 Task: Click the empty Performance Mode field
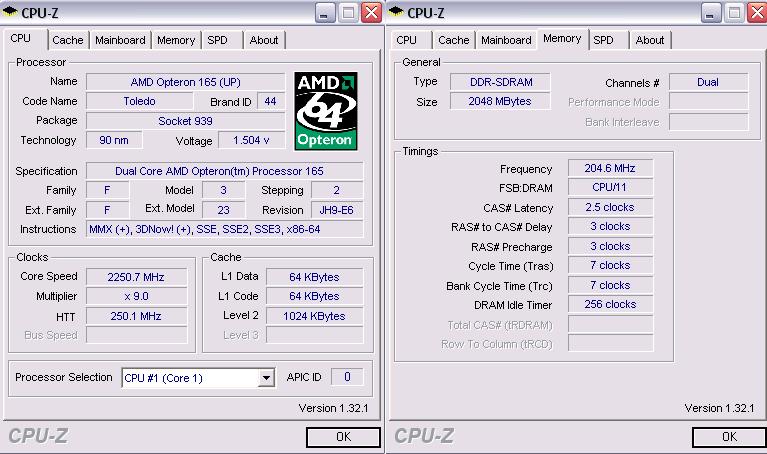pyautogui.click(x=708, y=102)
